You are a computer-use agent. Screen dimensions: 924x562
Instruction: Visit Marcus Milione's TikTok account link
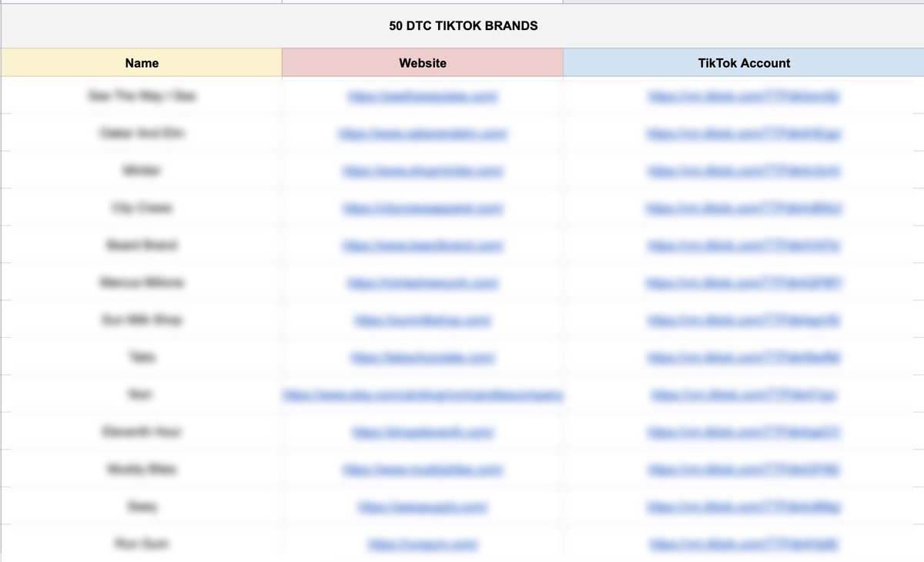pos(744,283)
